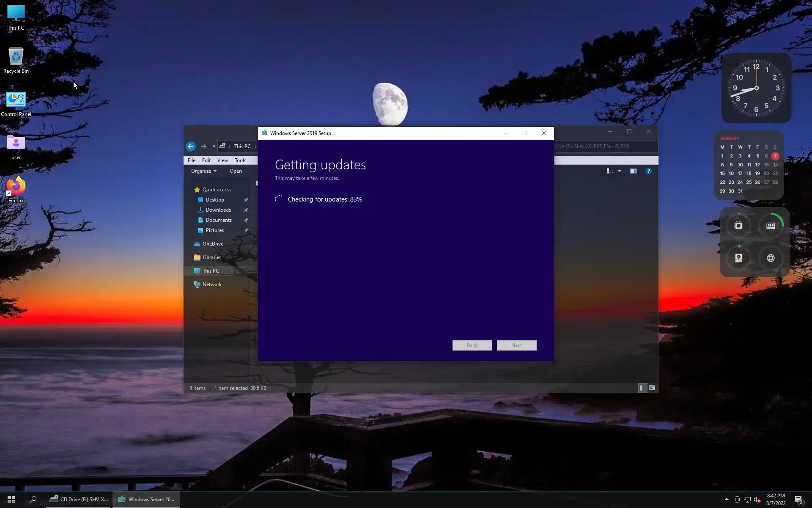The image size is (812, 508).
Task: Switch to large icons view in status bar
Action: pos(652,388)
